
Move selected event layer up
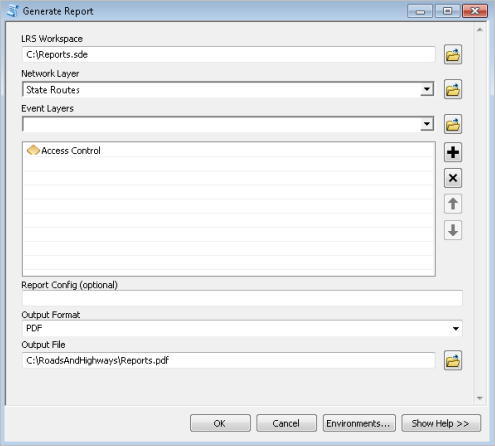pyautogui.click(x=453, y=204)
